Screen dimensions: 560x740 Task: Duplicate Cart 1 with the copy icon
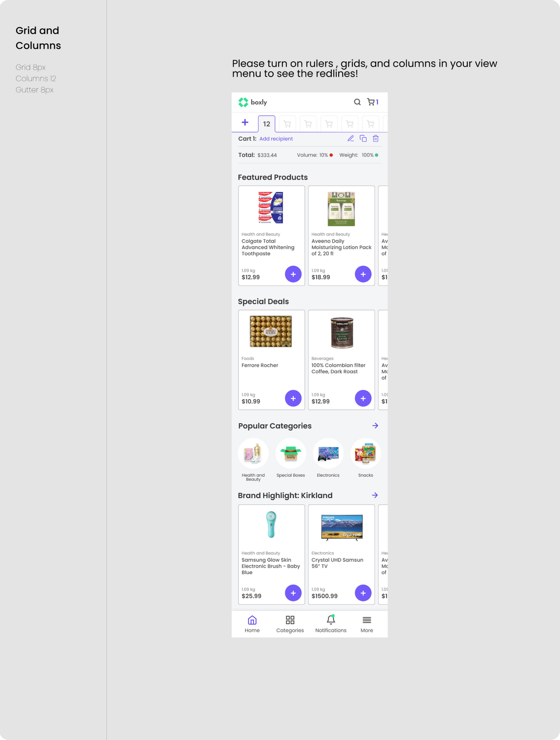[x=363, y=139]
